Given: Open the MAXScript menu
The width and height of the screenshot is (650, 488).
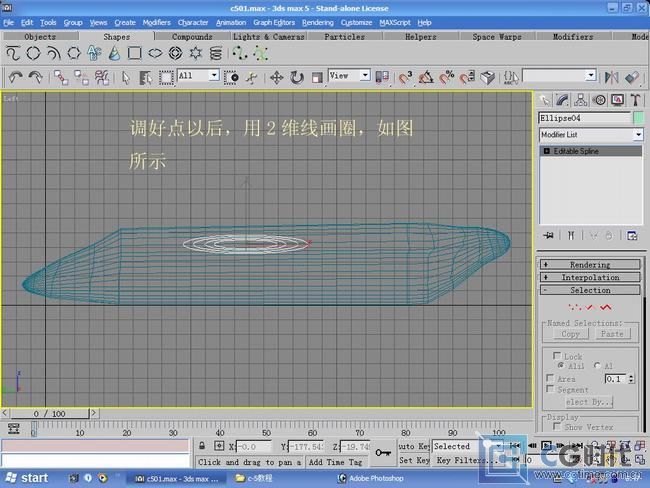Looking at the screenshot, I should coord(395,22).
